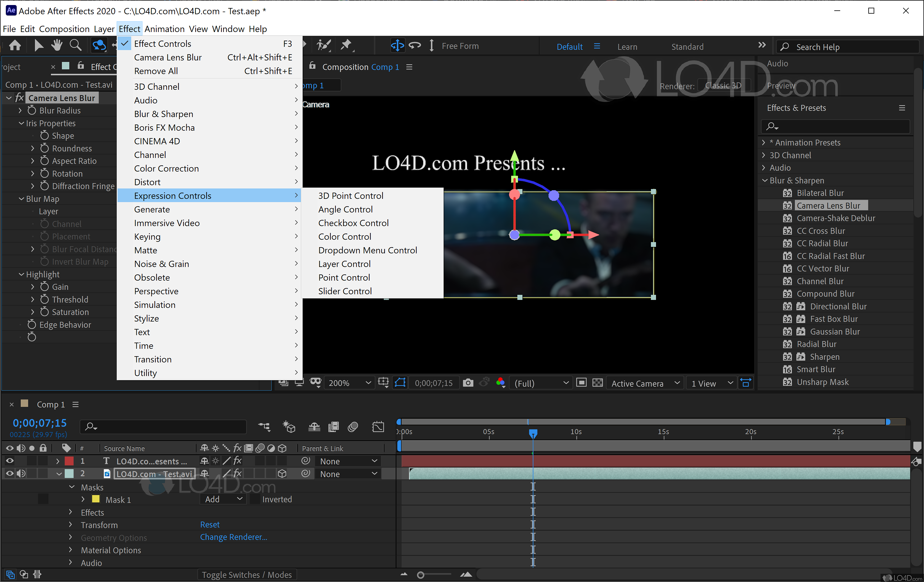Hide layer 1 with eye icon
Image resolution: width=924 pixels, height=582 pixels.
pos(9,461)
